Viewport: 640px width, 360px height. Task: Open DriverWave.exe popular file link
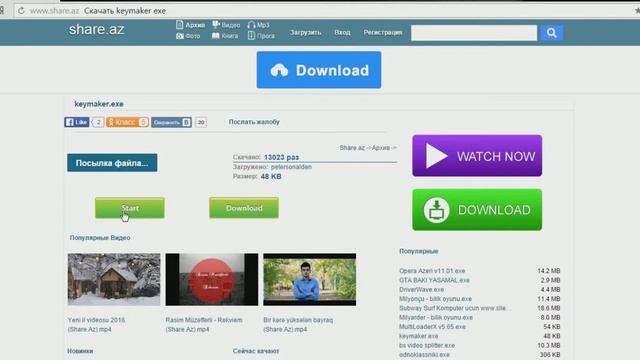coord(421,289)
